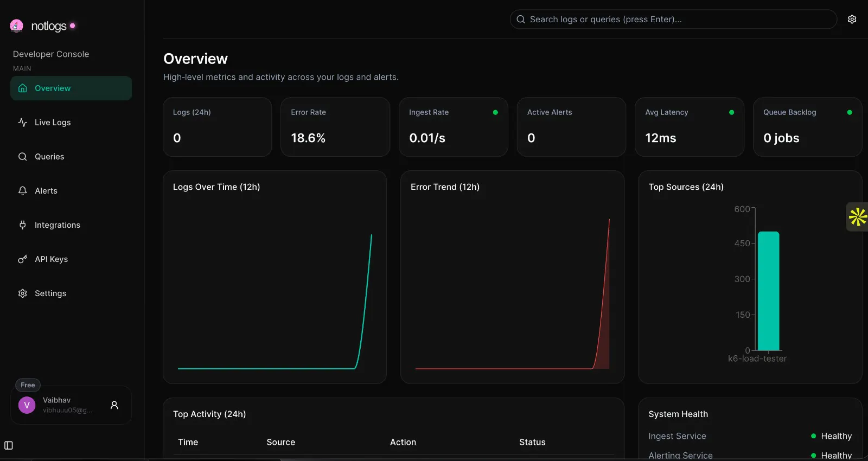This screenshot has height=461, width=868.
Task: Open the settings gear next to the search bar
Action: pyautogui.click(x=852, y=19)
